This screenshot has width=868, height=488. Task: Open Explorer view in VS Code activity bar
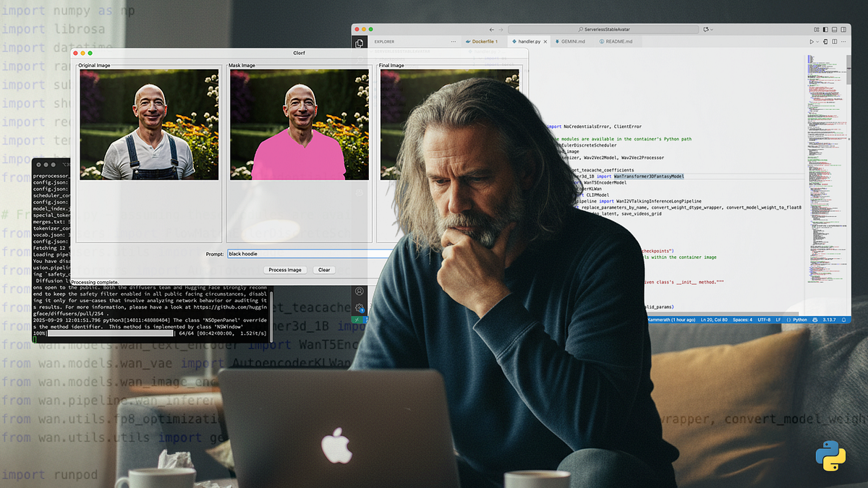(x=359, y=43)
